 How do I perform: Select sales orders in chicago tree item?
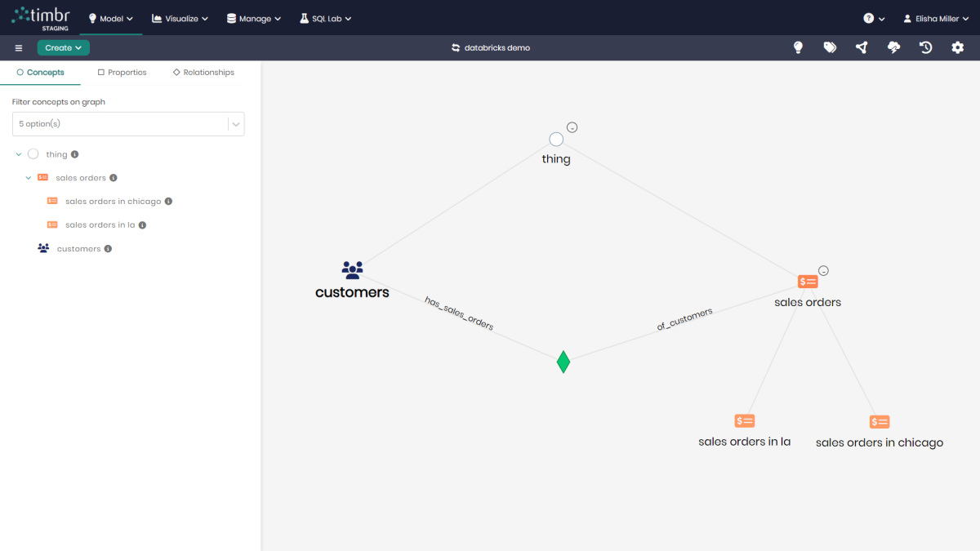113,202
